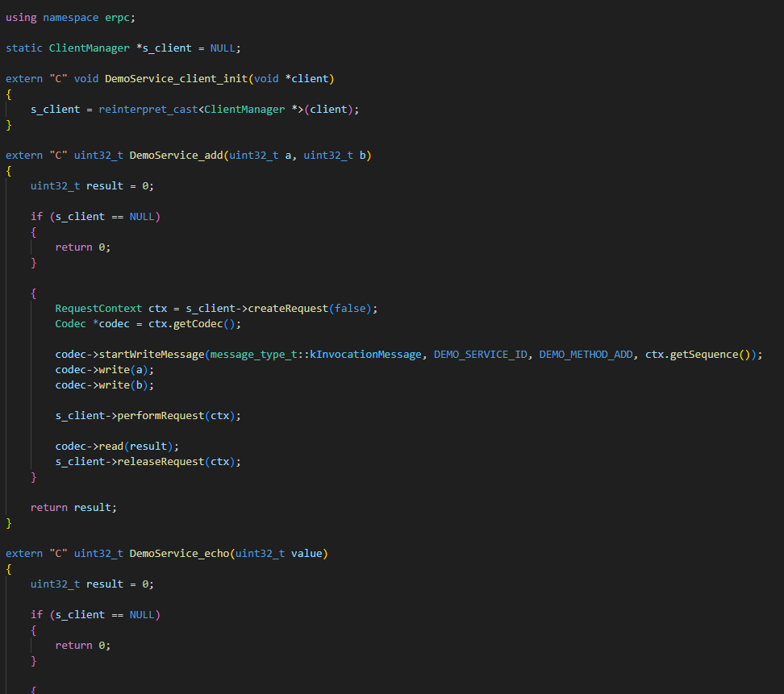Click the "DEMO_METHOD_ADD" constant
The height and width of the screenshot is (694, 784).
pos(586,354)
